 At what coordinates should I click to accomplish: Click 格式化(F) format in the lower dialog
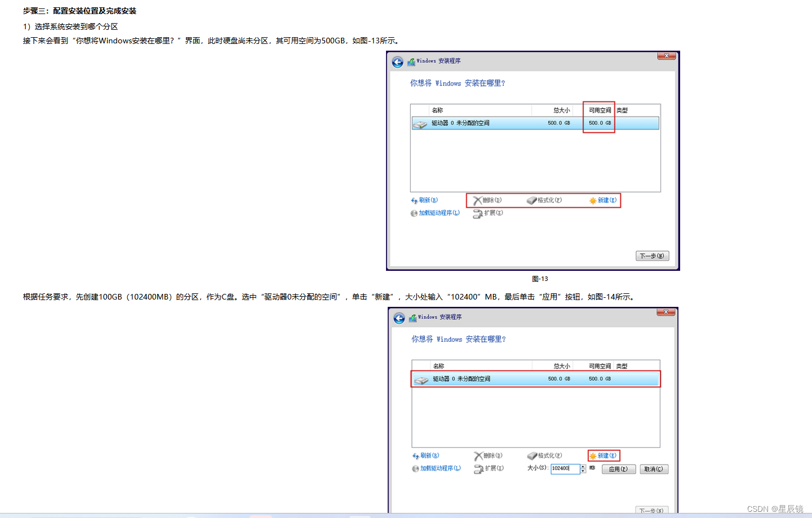click(x=545, y=456)
